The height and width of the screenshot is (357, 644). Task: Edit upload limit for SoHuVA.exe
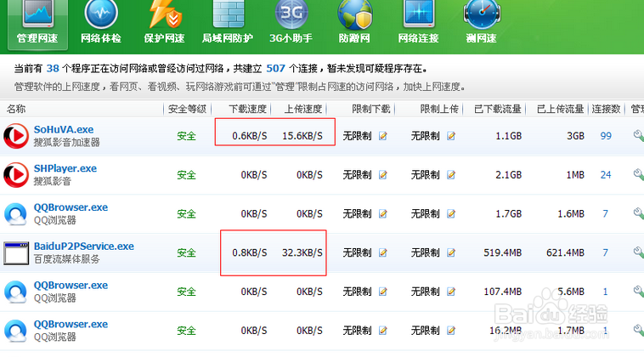451,135
